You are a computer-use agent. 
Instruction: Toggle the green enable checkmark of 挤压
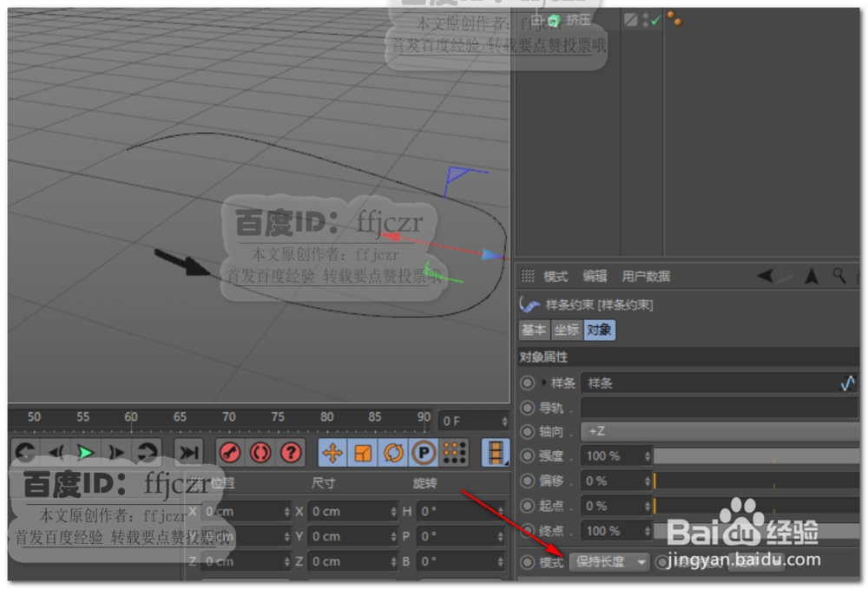[x=656, y=21]
